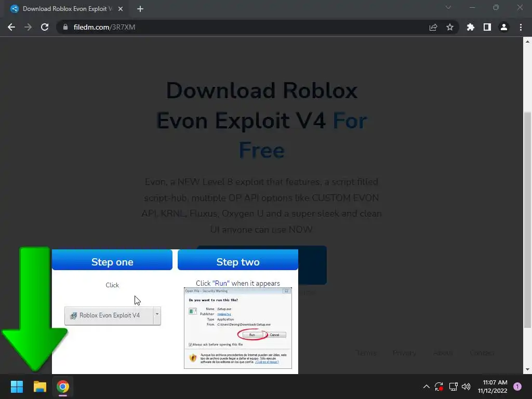The image size is (532, 399).
Task: Open the tab search chevron
Action: (448, 7)
